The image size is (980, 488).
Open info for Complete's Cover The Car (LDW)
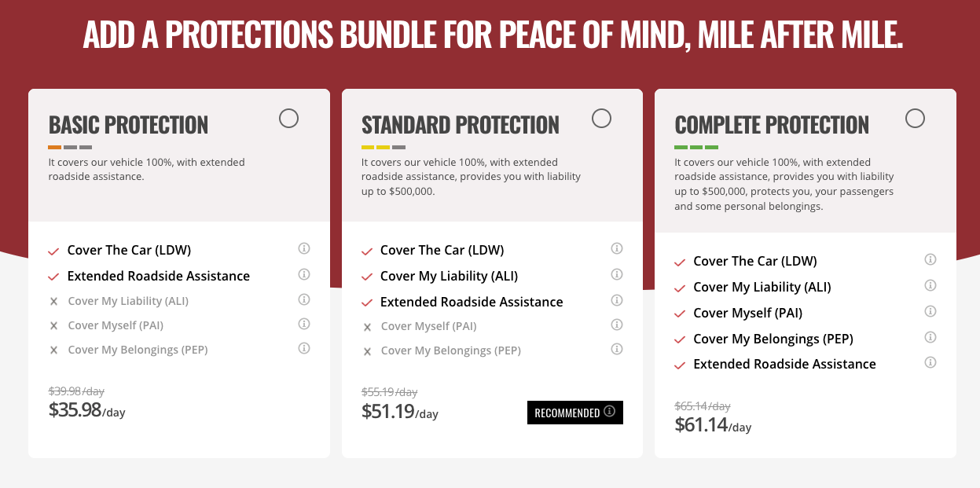click(x=930, y=259)
